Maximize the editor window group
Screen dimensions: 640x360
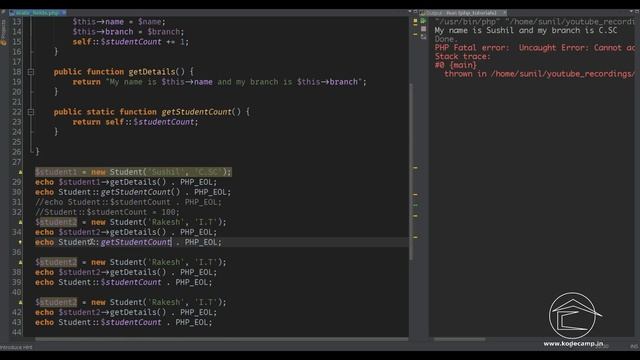[x=415, y=12]
